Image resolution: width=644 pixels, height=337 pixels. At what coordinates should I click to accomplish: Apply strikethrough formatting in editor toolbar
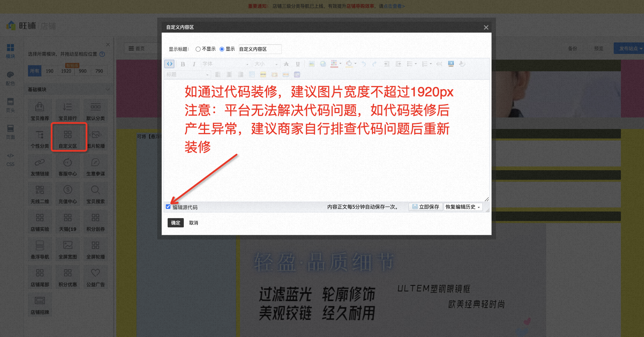(x=286, y=64)
